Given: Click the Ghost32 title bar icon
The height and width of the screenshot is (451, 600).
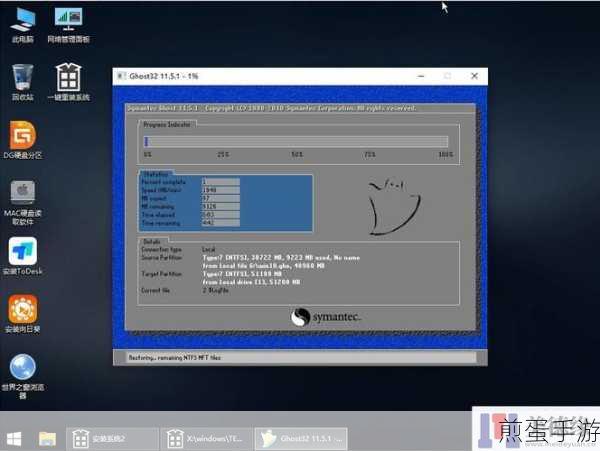Looking at the screenshot, I should (x=121, y=76).
